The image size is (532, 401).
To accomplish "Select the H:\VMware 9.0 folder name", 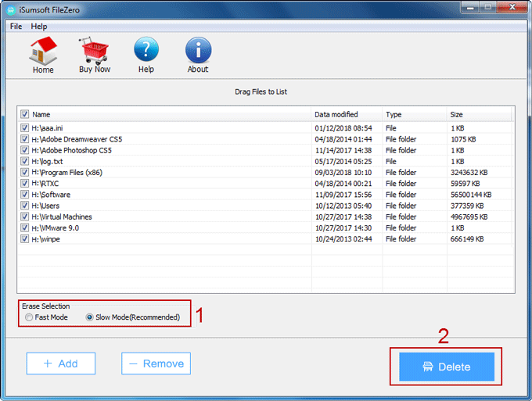I will (56, 228).
